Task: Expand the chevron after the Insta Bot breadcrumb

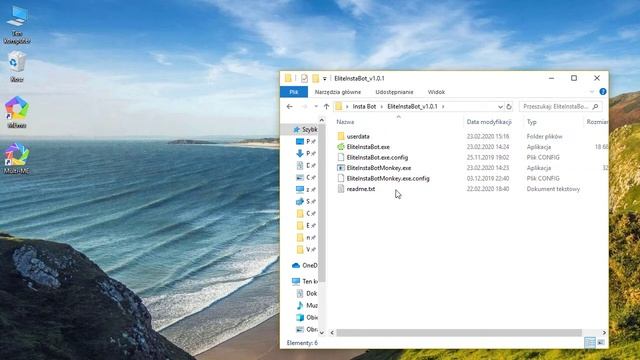Action: pos(382,107)
